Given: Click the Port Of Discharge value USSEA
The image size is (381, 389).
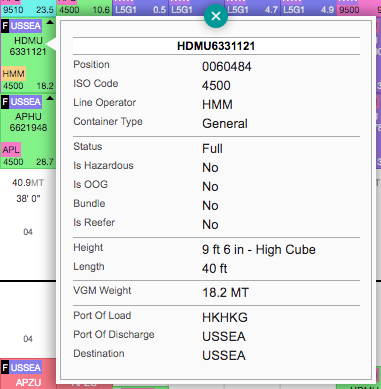Looking at the screenshot, I should click(x=224, y=337).
